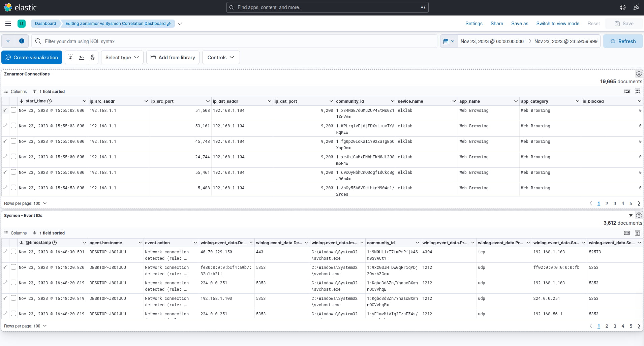The image size is (644, 346).
Task: Check the first Sysmon row checkbox
Action: coord(13,251)
